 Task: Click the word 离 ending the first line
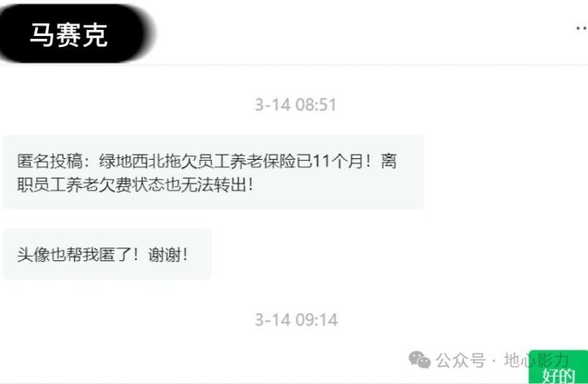[x=389, y=161]
